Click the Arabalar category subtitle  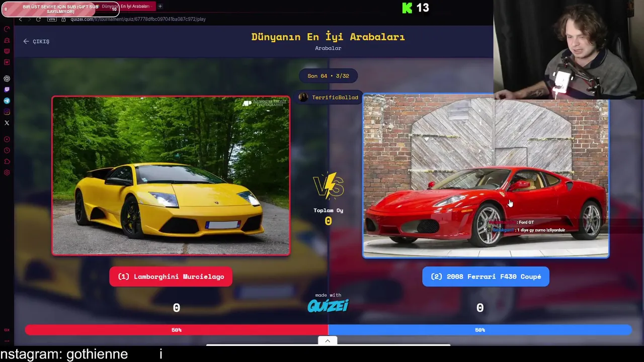coord(328,48)
